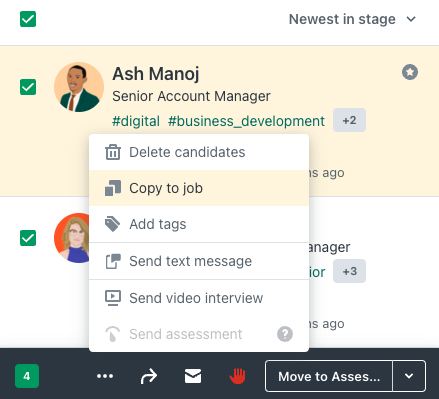Uncheck the second candidate's checkbox
This screenshot has height=399, width=439.
click(x=28, y=238)
